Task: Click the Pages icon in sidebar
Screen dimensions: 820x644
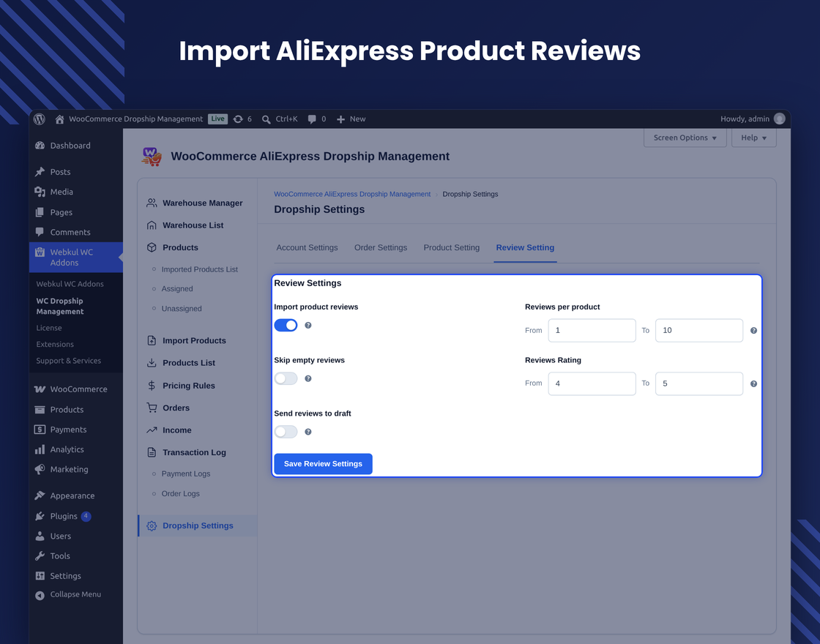Action: (40, 212)
